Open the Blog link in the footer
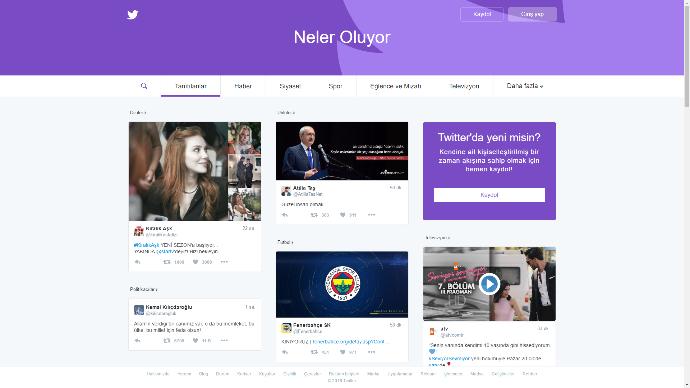This screenshot has height=388, width=690. (x=203, y=373)
